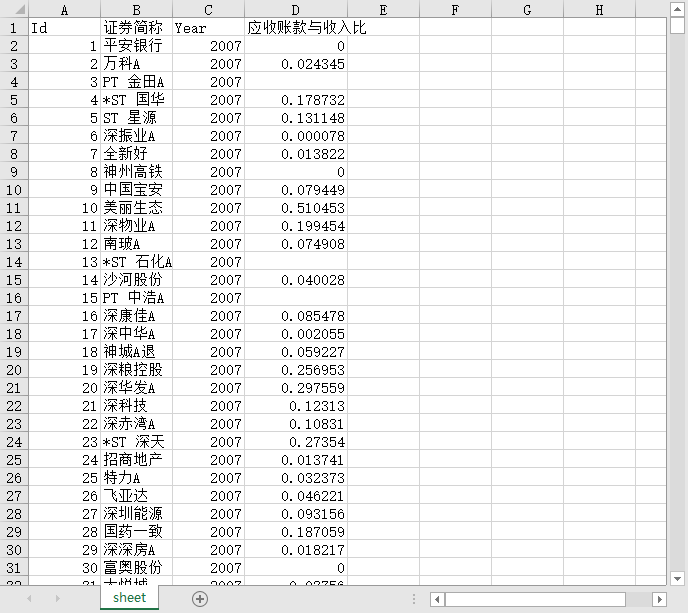Select cell '深振业A'
688x613 pixels.
(x=136, y=136)
